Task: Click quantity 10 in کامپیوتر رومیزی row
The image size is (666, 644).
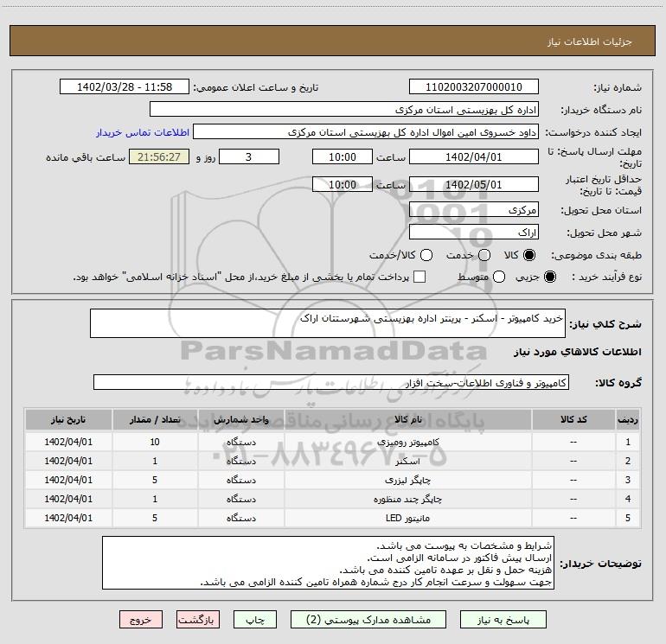Action: pos(155,442)
